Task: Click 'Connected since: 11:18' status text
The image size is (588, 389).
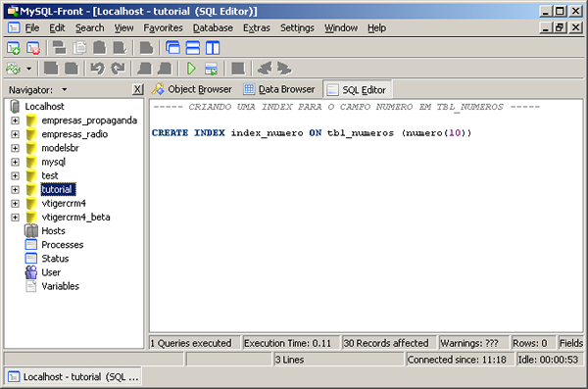Action: click(457, 360)
